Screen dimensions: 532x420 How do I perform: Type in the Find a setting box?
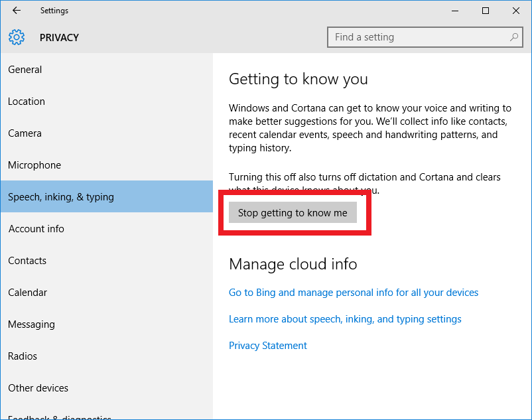(418, 37)
